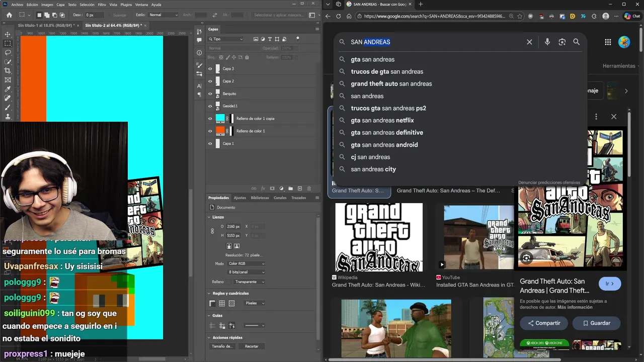Click the lock all layers icon

coord(247,57)
